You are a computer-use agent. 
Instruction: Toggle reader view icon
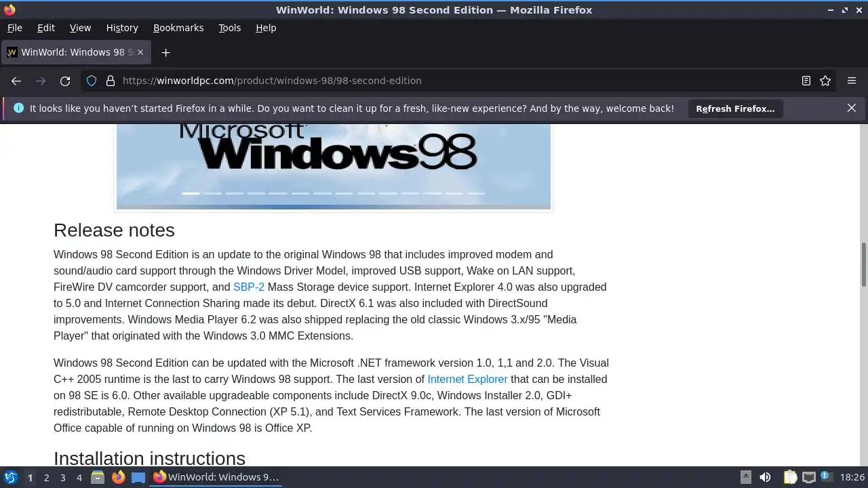[x=806, y=81]
